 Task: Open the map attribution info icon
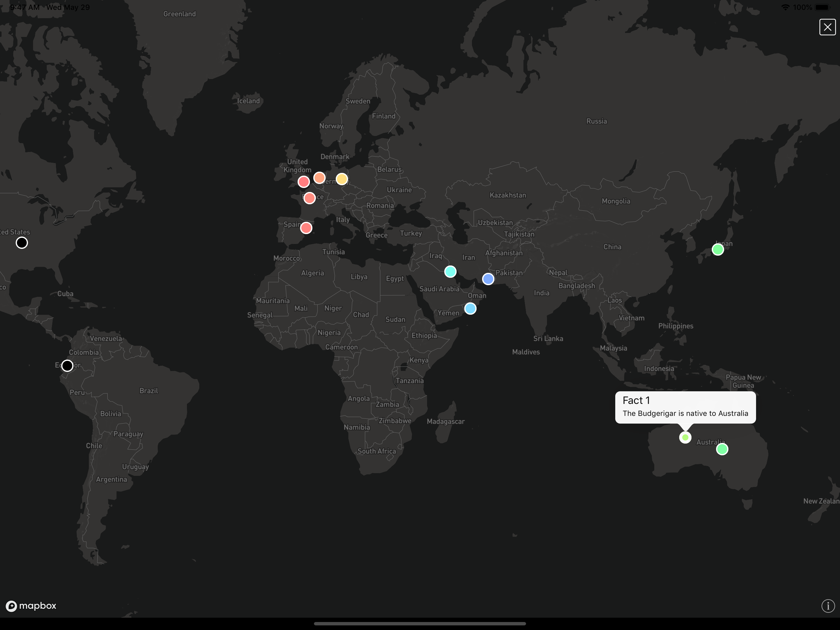pos(828,606)
